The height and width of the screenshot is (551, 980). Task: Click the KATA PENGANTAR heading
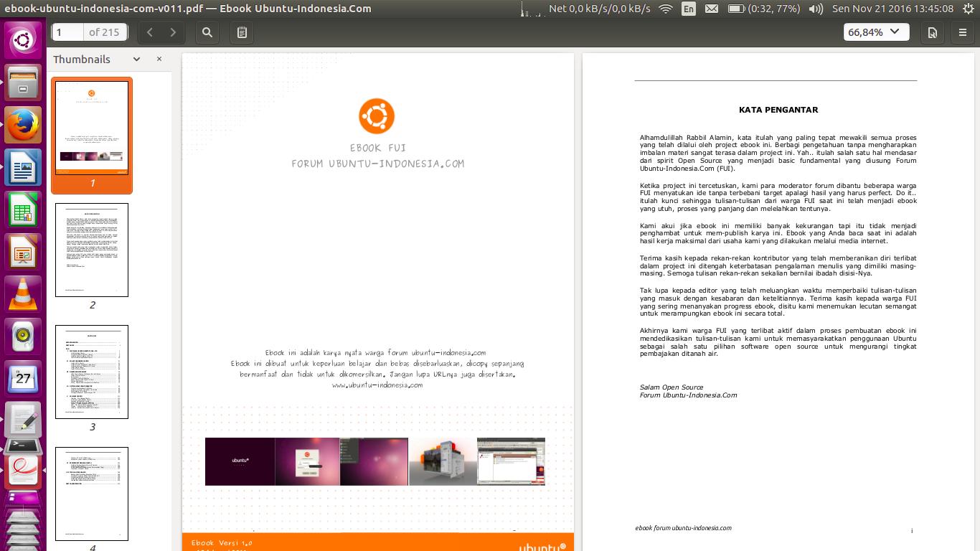[778, 110]
